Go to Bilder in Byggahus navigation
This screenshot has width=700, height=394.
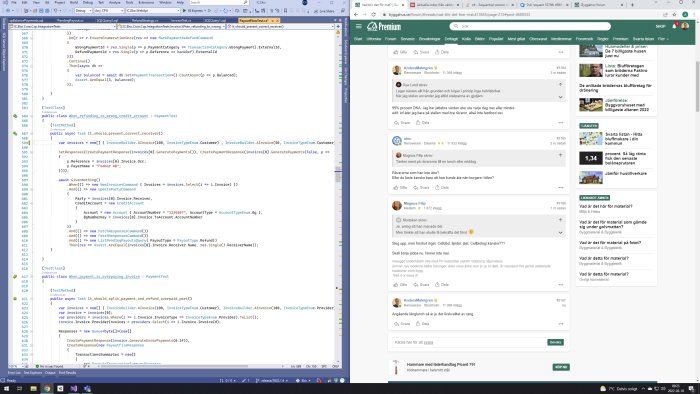[x=479, y=39]
